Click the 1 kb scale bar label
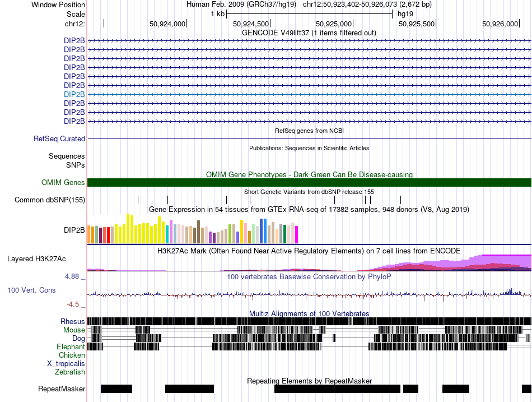This screenshot has height=402, width=532. click(217, 14)
